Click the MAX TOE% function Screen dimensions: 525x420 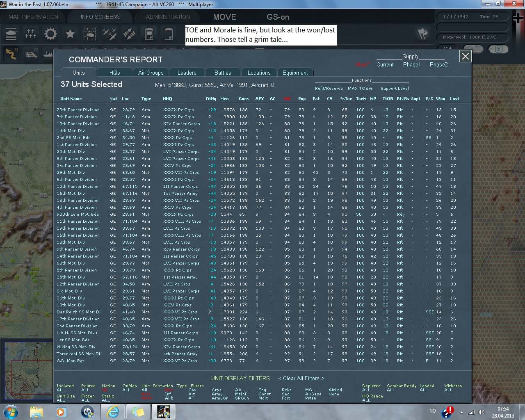coord(360,88)
